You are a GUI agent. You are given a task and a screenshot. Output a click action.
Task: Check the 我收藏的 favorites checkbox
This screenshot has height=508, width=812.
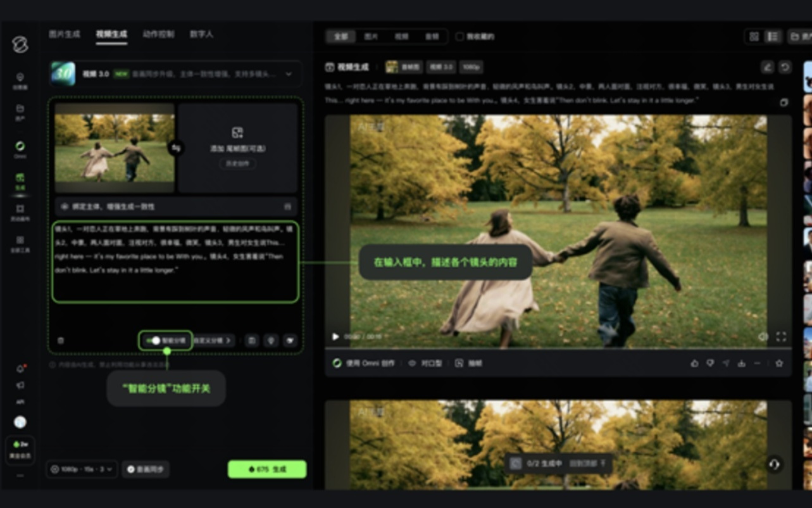pos(459,37)
